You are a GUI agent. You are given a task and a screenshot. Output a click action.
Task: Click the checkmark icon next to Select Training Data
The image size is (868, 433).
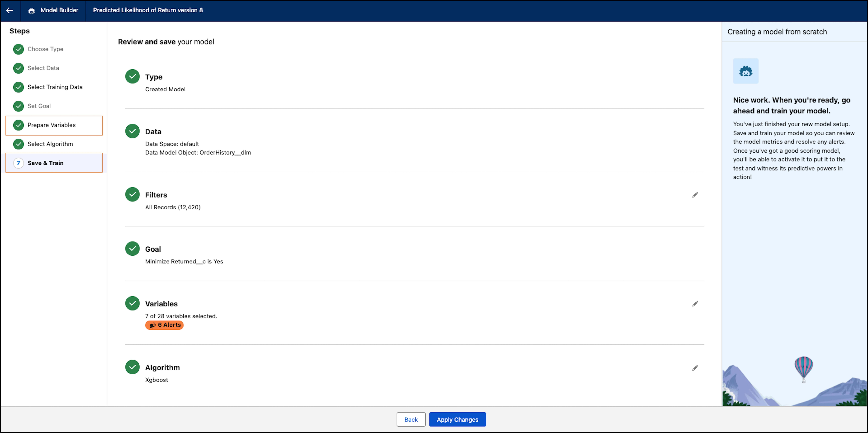coord(19,87)
